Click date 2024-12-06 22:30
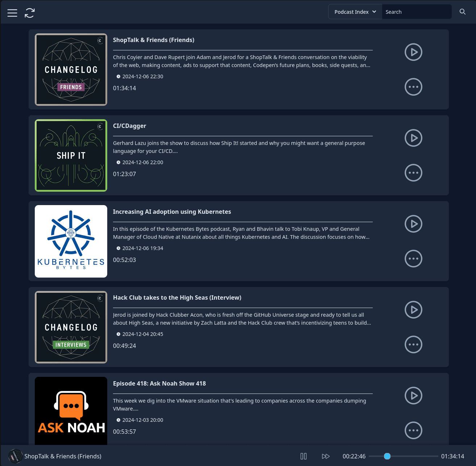This screenshot has height=466, width=476. [x=143, y=76]
